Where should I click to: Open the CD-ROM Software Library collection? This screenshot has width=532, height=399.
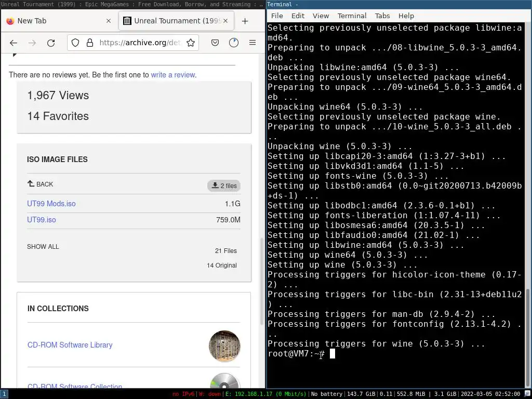pos(70,345)
